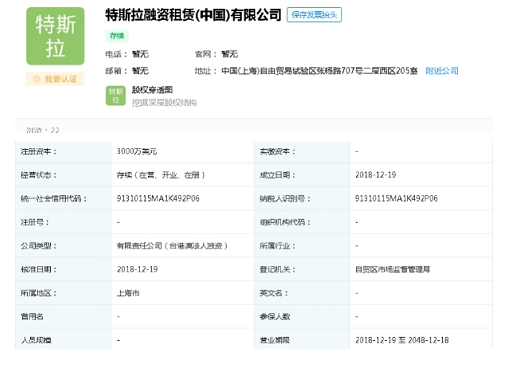Click the address 中国(上海)自由贸易试验区张杨路707号

[x=319, y=71]
